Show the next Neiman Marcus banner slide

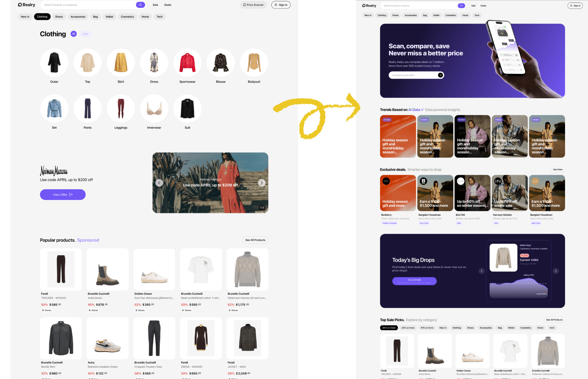point(262,183)
